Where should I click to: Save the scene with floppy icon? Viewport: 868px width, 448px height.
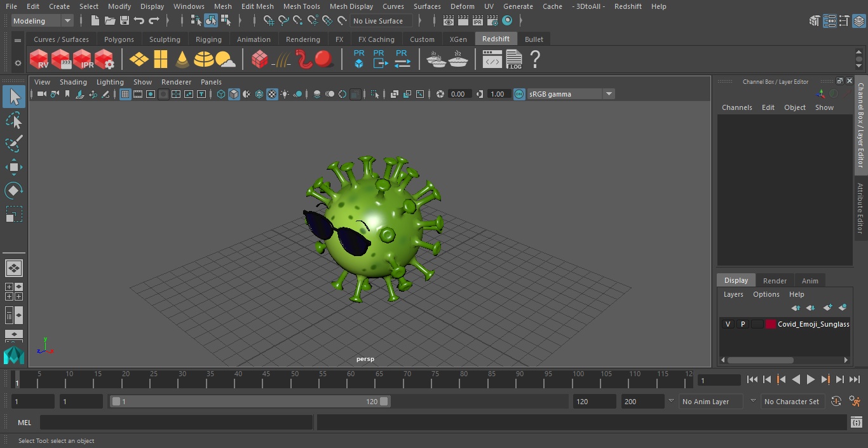tap(124, 21)
